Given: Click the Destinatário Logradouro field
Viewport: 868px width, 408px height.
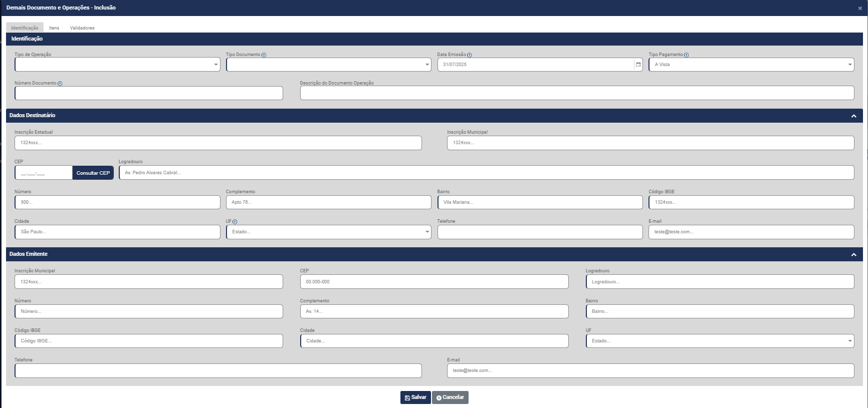Looking at the screenshot, I should (x=487, y=173).
